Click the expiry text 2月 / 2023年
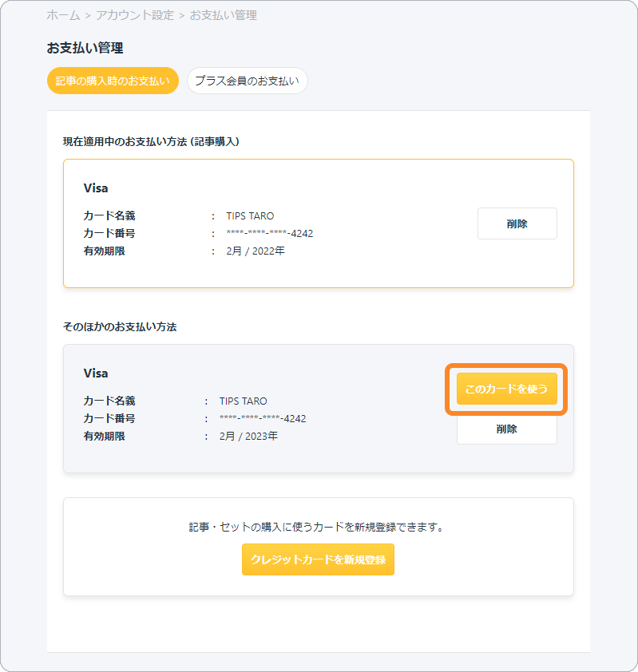The width and height of the screenshot is (638, 672). click(x=248, y=437)
